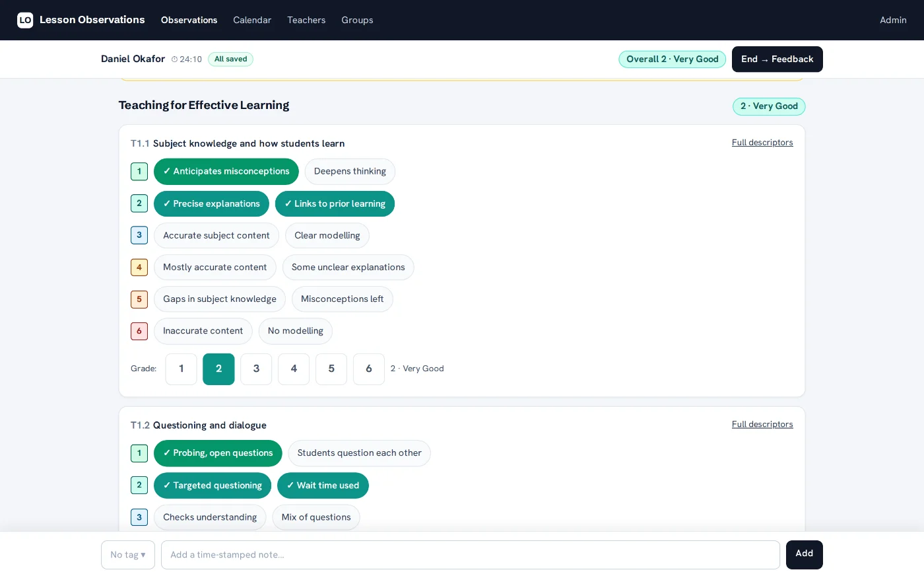Click the timer clock icon beside 24:10
The width and height of the screenshot is (924, 578).
pos(174,59)
